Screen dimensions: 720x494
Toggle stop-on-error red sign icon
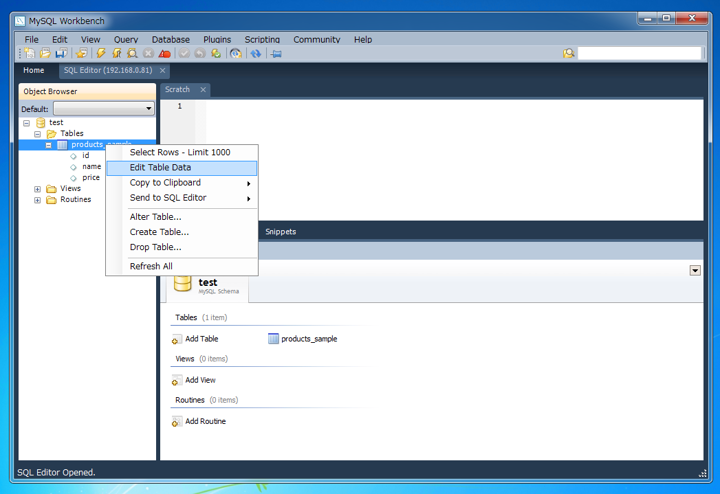164,54
